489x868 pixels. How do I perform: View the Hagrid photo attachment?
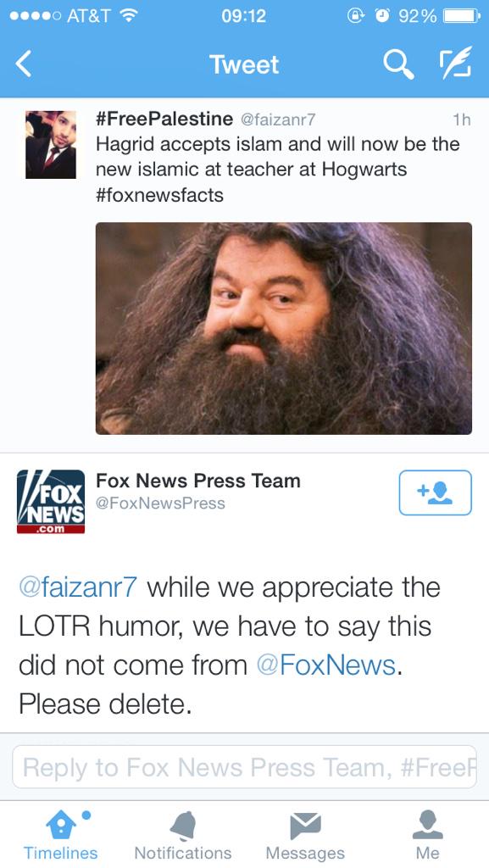click(284, 328)
